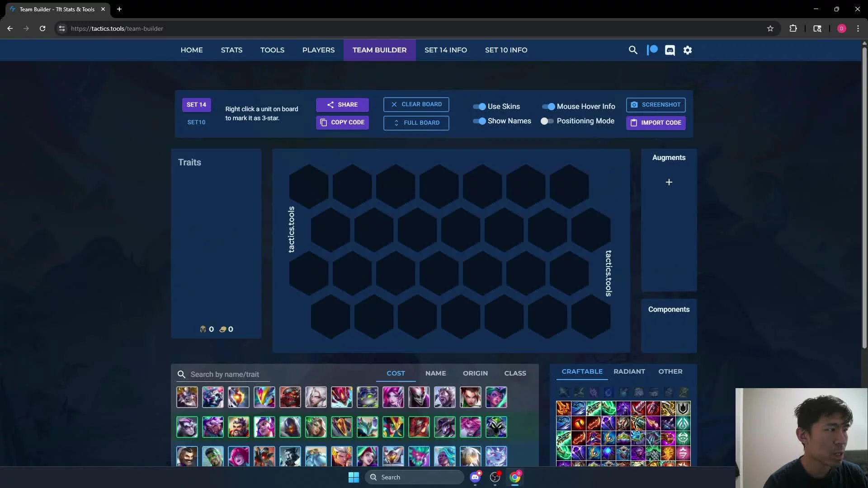Open SET 14 INFO page
Viewport: 868px width, 488px height.
pos(446,50)
